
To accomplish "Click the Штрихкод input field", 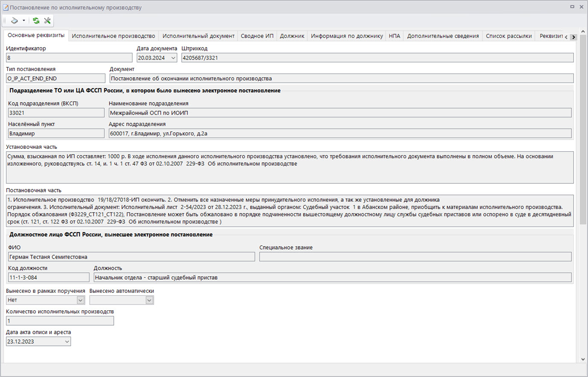I will (x=377, y=58).
